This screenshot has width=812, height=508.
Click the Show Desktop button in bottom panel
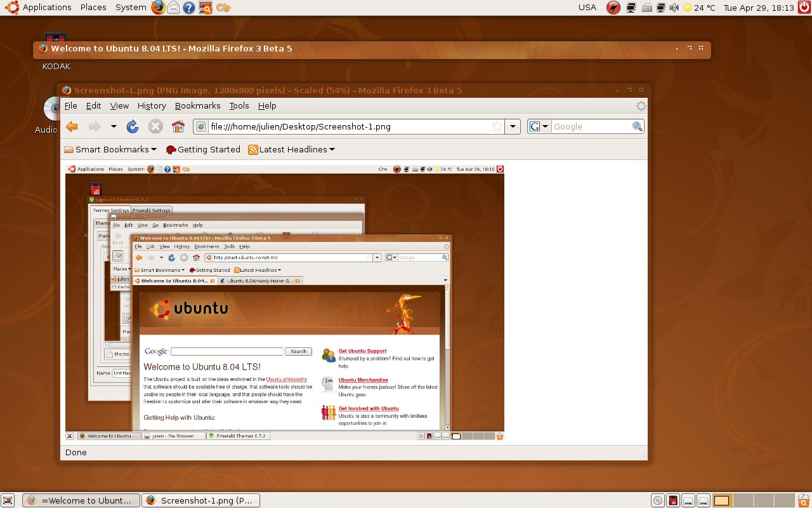pyautogui.click(x=8, y=500)
